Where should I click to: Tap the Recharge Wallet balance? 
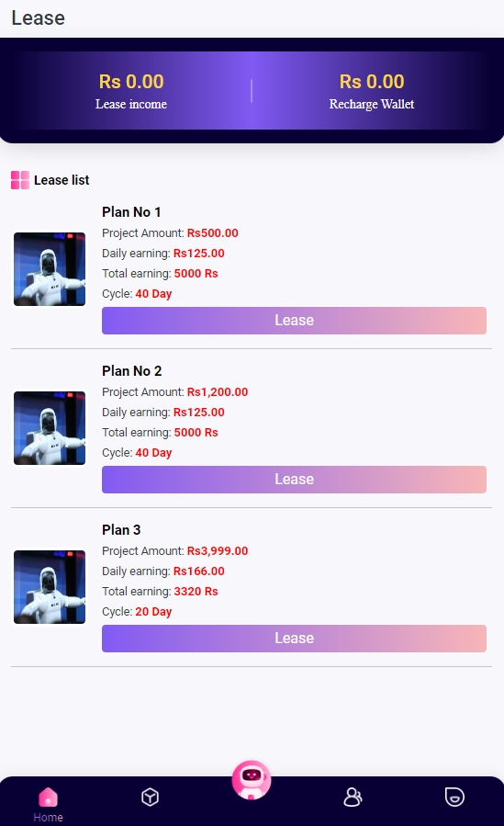pos(372,82)
